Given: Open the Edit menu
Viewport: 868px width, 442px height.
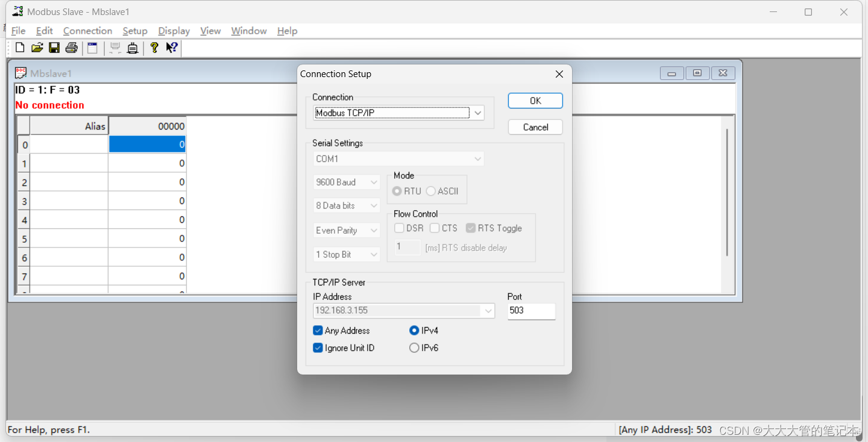Looking at the screenshot, I should [x=44, y=31].
